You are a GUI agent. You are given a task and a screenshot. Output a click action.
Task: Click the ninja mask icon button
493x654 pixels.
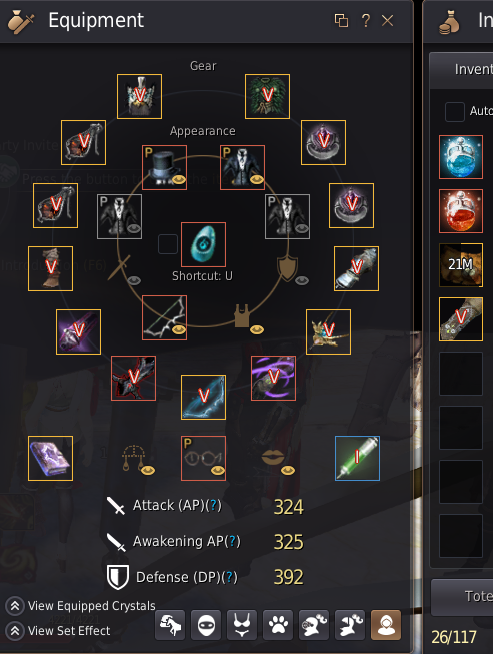(x=206, y=625)
